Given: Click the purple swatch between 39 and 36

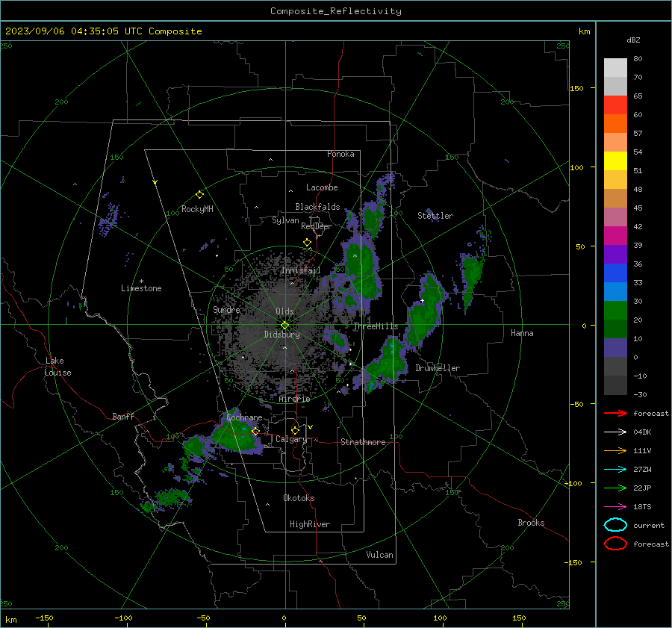Looking at the screenshot, I should 615,254.
